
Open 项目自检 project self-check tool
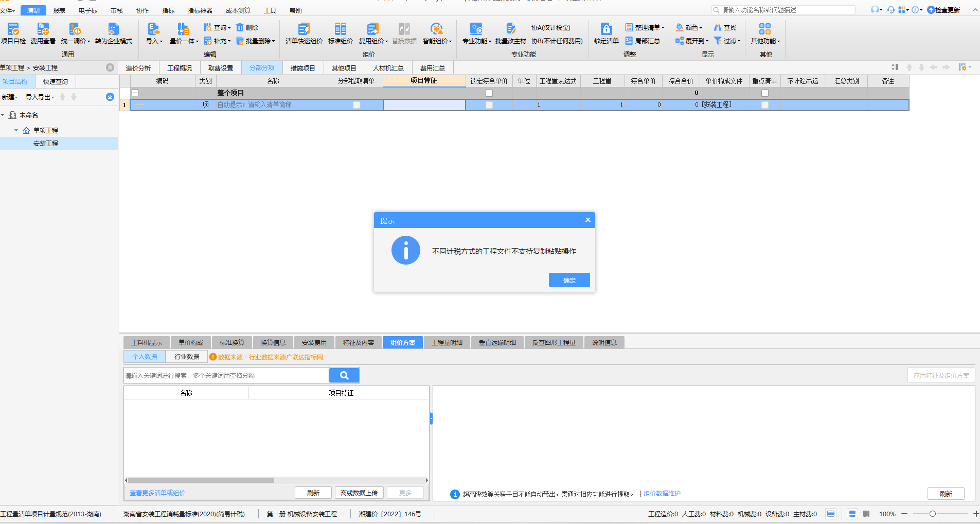(13, 33)
